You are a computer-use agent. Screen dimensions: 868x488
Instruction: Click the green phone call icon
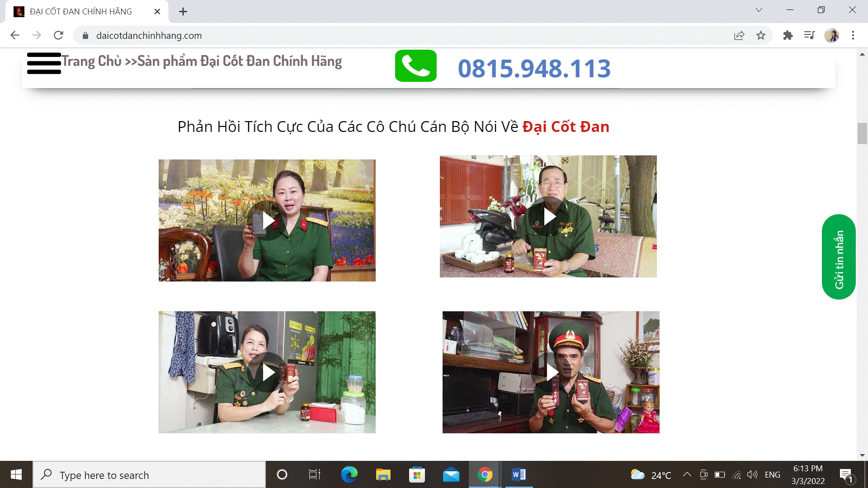(x=415, y=66)
